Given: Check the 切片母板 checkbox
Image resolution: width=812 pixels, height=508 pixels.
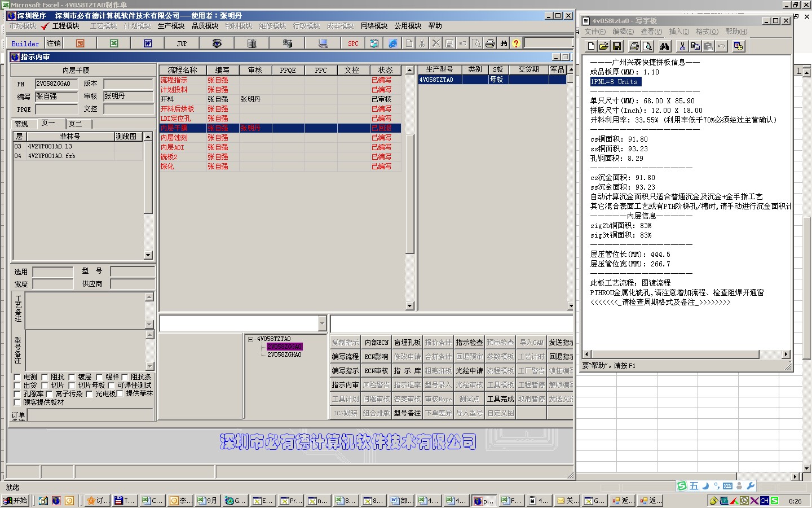Looking at the screenshot, I should point(72,386).
